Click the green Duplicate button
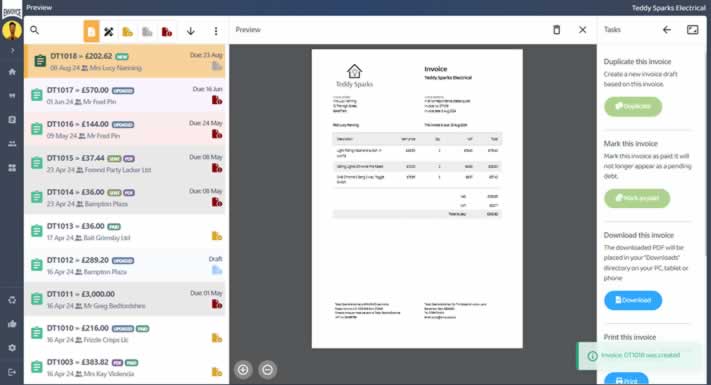The image size is (711, 385). [x=633, y=107]
